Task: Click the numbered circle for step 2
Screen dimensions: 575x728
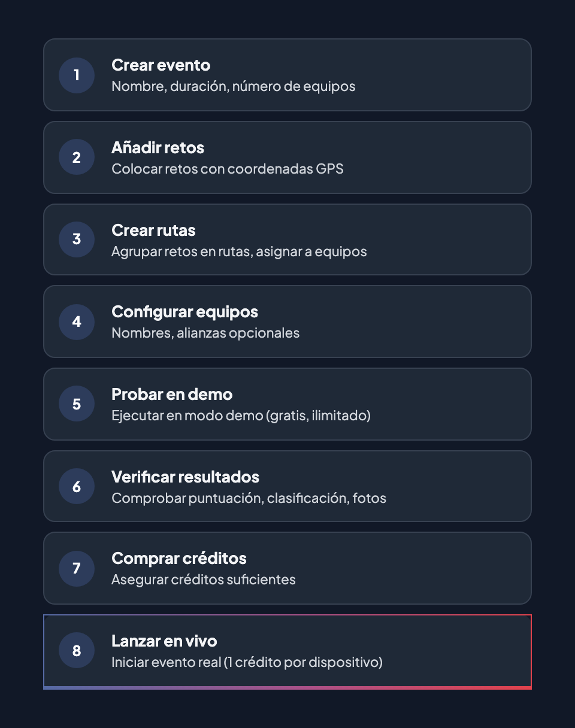Action: point(76,157)
